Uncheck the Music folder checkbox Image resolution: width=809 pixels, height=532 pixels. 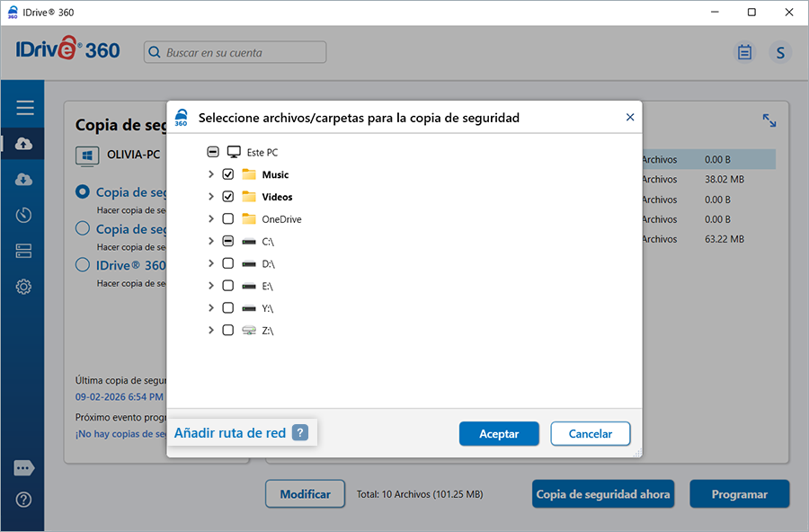(227, 174)
